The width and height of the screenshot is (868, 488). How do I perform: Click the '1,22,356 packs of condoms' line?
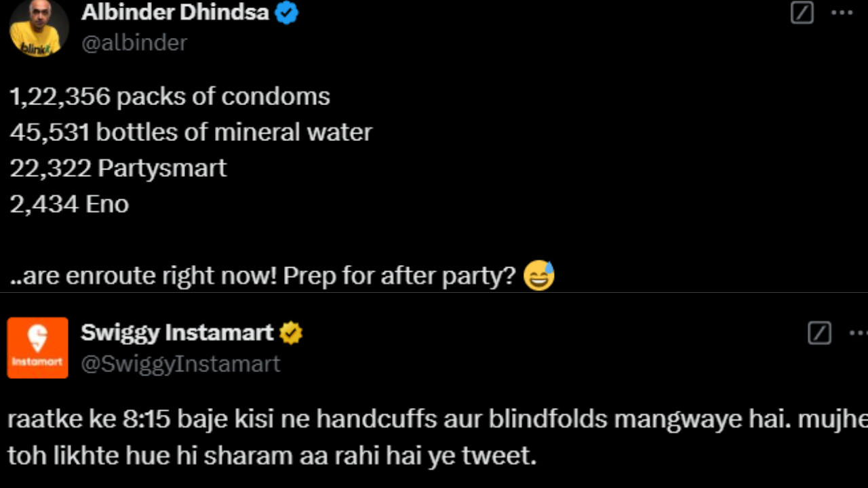pos(170,96)
